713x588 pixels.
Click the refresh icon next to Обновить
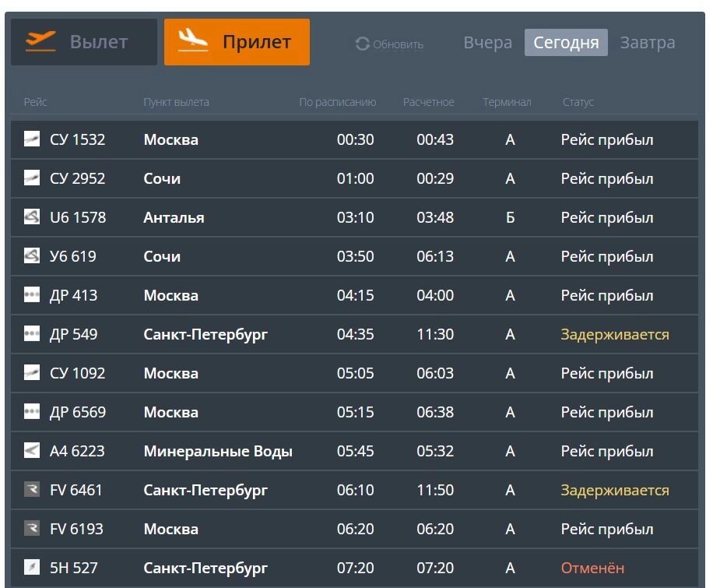(363, 44)
